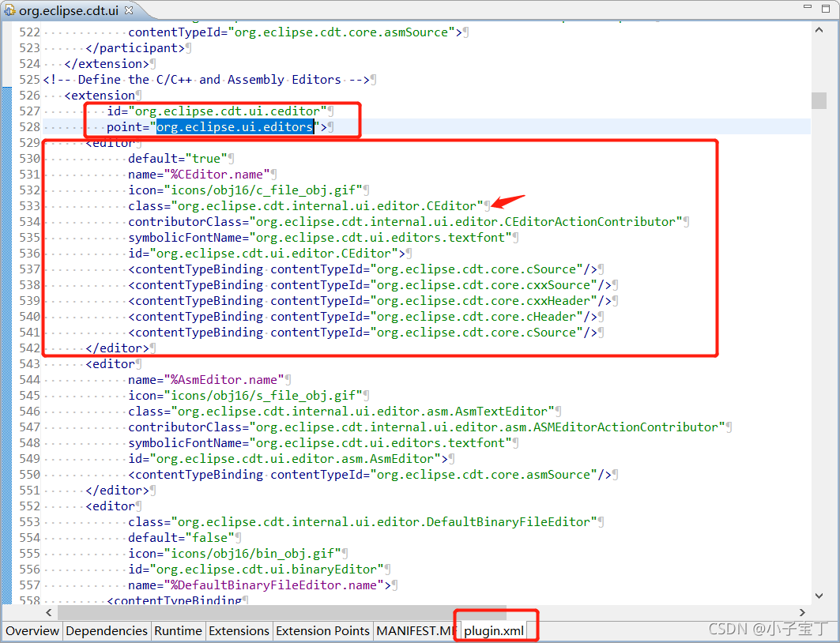Click name="%CEditor.name" text
840x643 pixels.
199,175
